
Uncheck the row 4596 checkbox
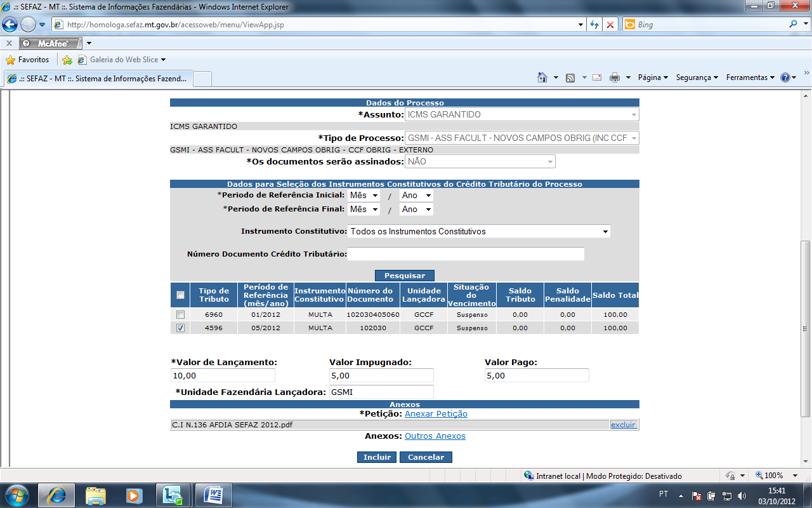point(181,328)
